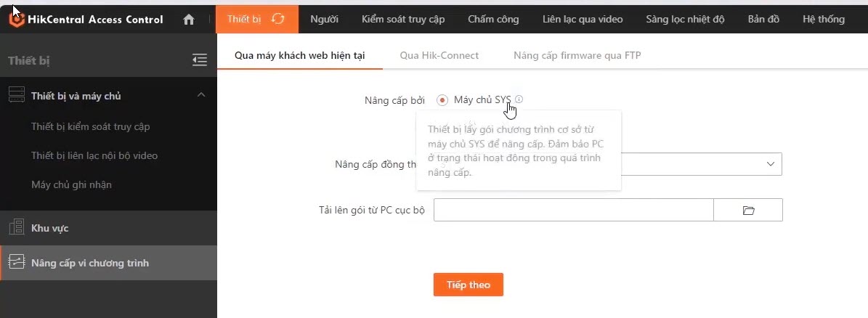Select Thiết bị kiểm soát truy cập item
The image size is (868, 318).
pos(91,127)
